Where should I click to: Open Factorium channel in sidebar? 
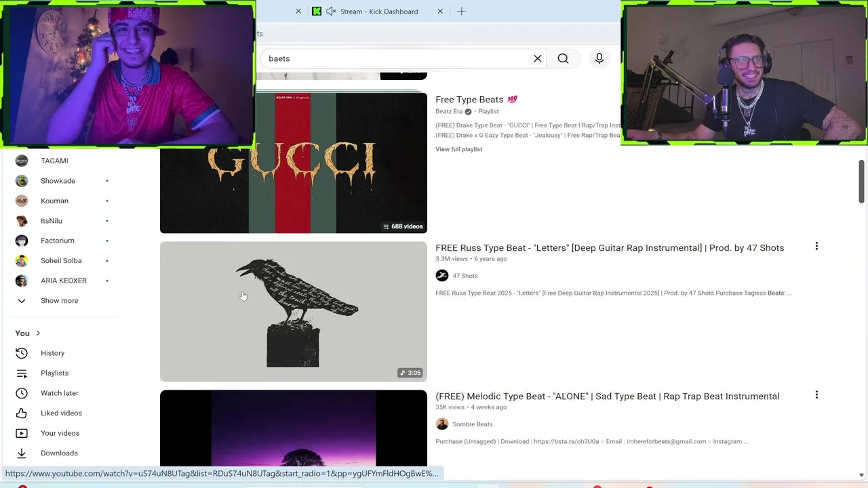pyautogui.click(x=58, y=241)
